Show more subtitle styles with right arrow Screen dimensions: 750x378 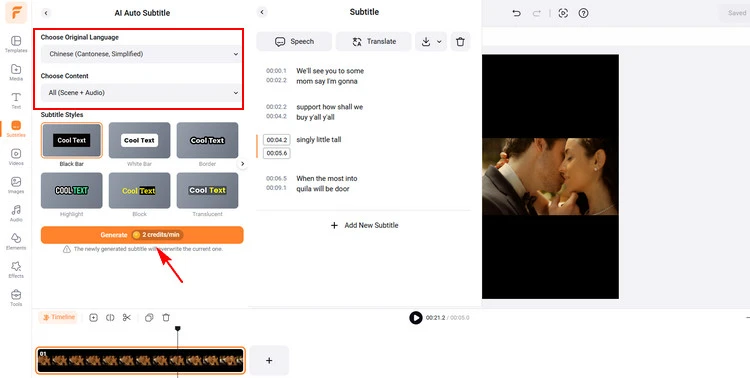click(243, 164)
